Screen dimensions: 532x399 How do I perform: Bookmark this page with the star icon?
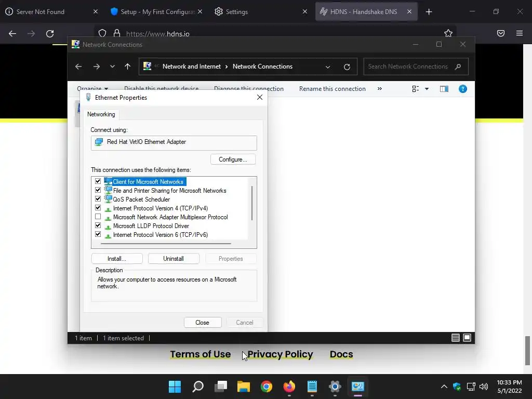coord(448,33)
